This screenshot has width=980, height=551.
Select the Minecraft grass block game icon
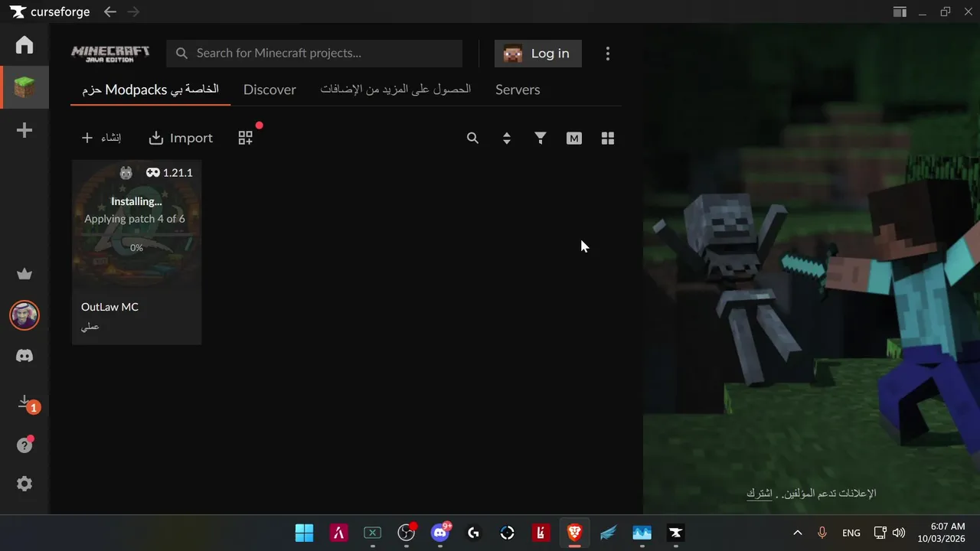coord(24,87)
